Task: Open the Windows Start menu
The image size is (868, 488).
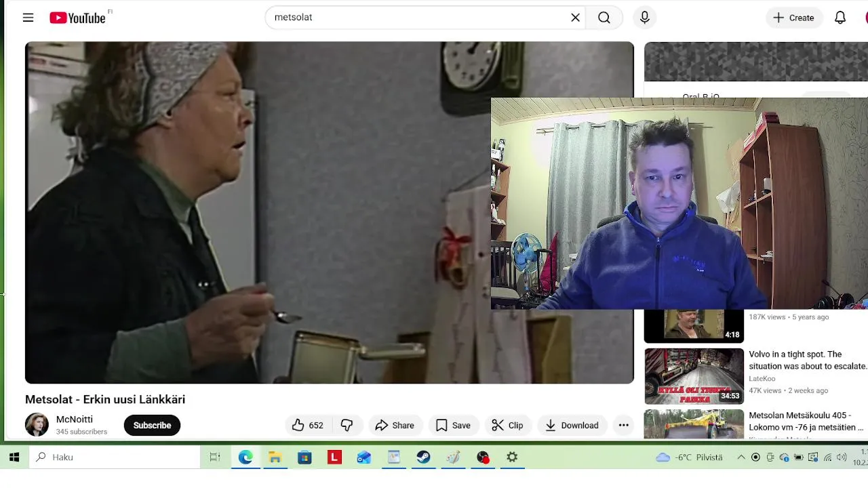Action: [14, 457]
